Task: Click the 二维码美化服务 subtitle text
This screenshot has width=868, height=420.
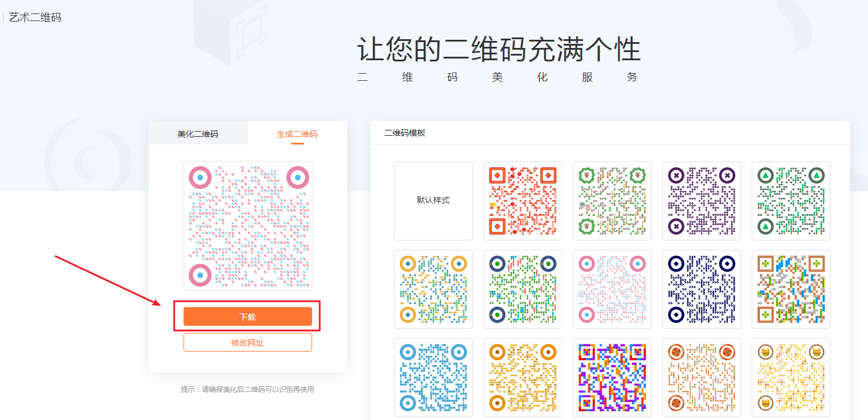Action: pos(497,77)
